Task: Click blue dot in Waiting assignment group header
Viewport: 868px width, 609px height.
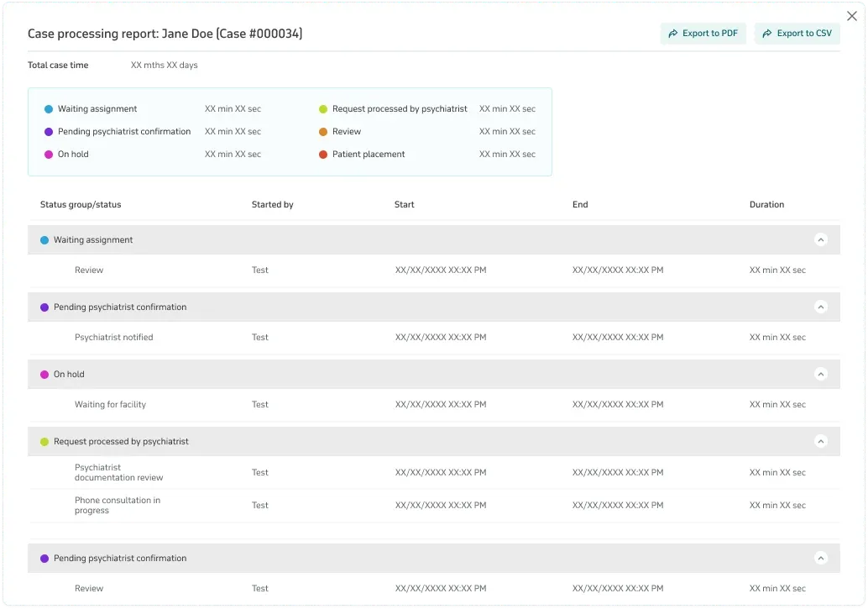Action: click(44, 240)
